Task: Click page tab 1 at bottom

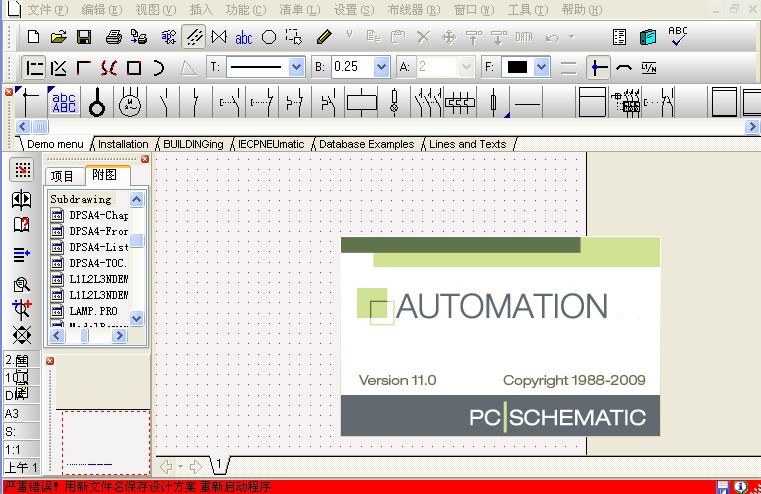Action: coord(218,466)
